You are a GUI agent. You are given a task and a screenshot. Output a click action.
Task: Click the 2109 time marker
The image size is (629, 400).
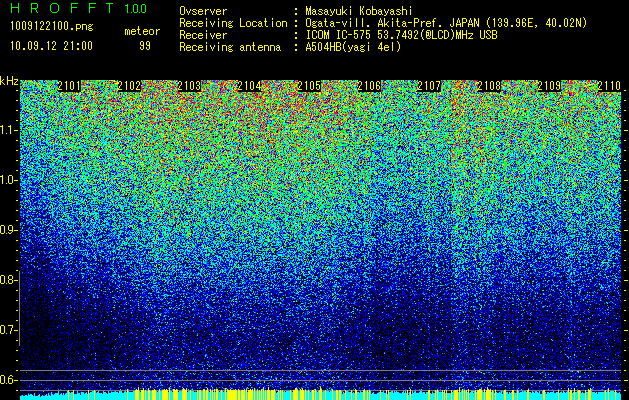(549, 86)
